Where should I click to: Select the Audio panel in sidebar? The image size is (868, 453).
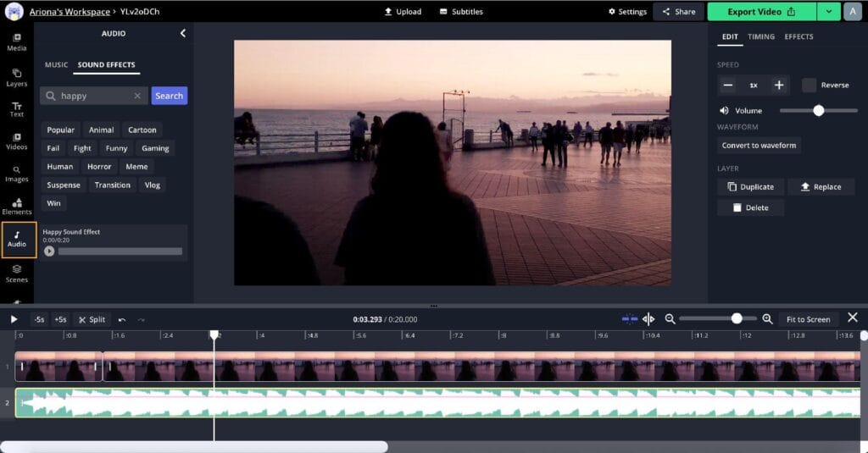[19, 240]
